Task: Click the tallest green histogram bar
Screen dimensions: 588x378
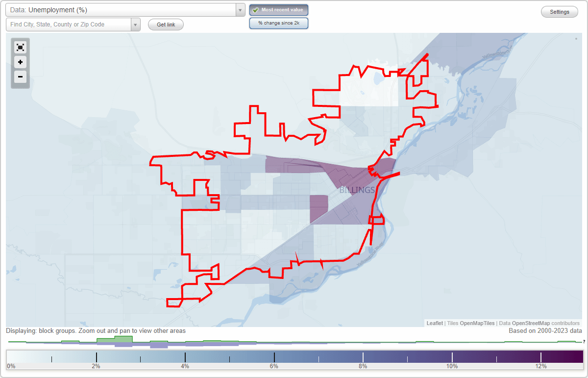Action: (123, 339)
